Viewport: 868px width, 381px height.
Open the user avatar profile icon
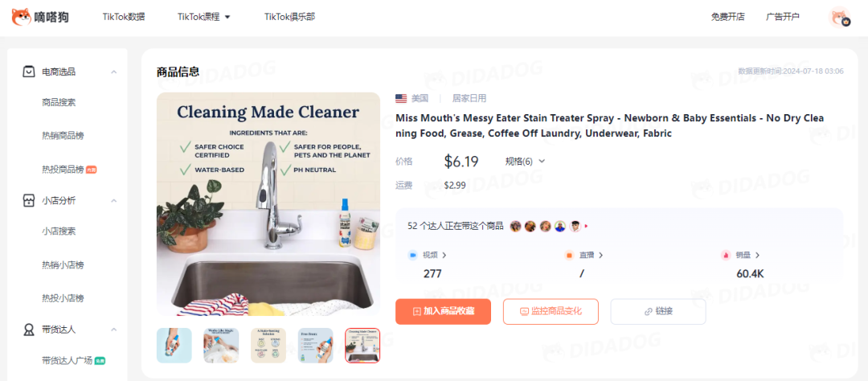coord(839,17)
